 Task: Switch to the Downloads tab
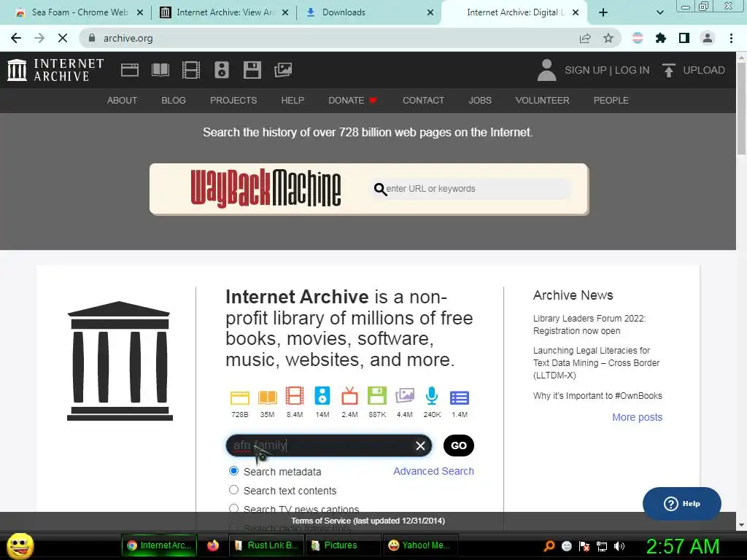click(x=370, y=12)
